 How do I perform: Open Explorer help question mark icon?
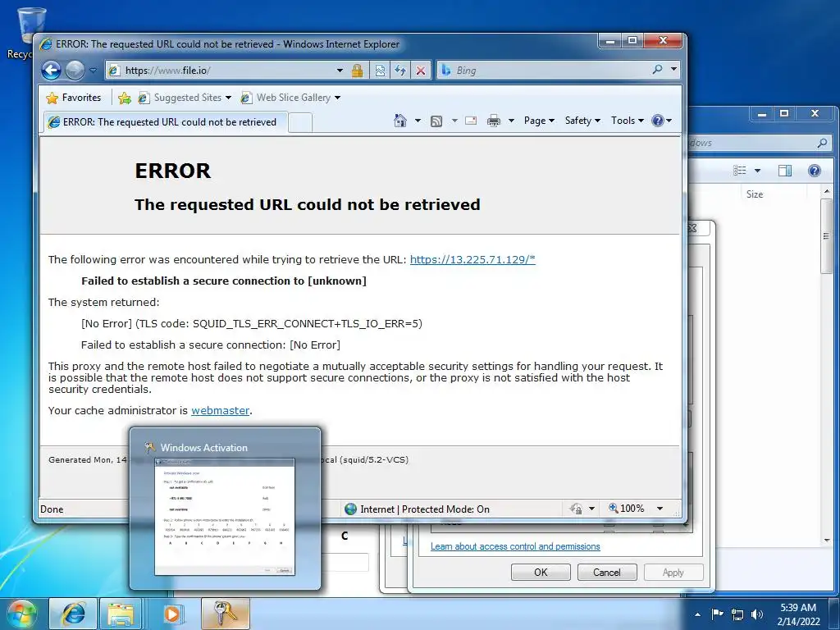click(815, 171)
